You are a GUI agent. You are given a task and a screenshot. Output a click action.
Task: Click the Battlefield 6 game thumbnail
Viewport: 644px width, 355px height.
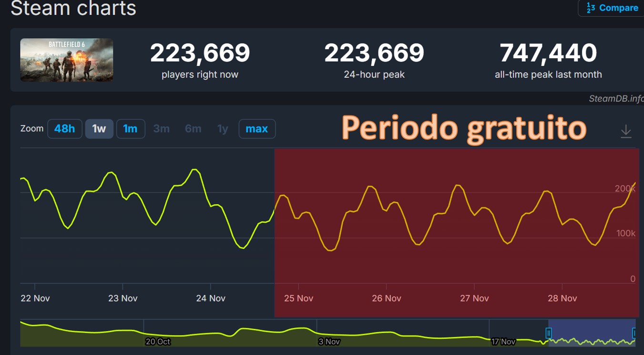pyautogui.click(x=67, y=60)
